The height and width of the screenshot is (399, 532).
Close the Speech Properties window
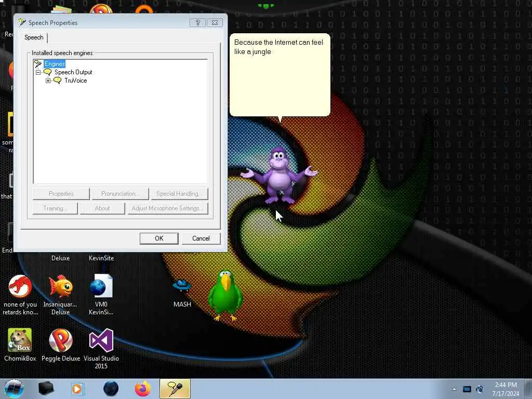click(x=215, y=23)
